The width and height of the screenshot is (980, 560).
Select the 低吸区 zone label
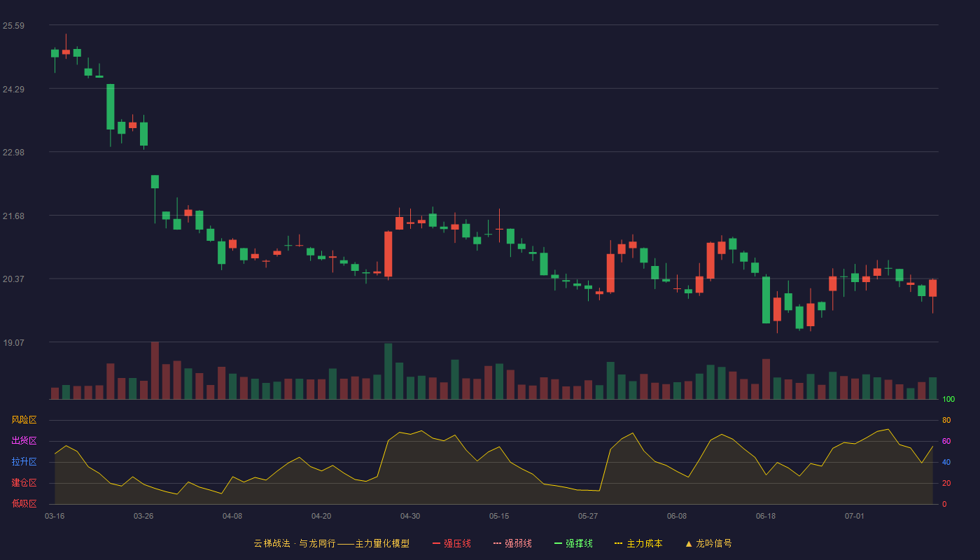(24, 504)
